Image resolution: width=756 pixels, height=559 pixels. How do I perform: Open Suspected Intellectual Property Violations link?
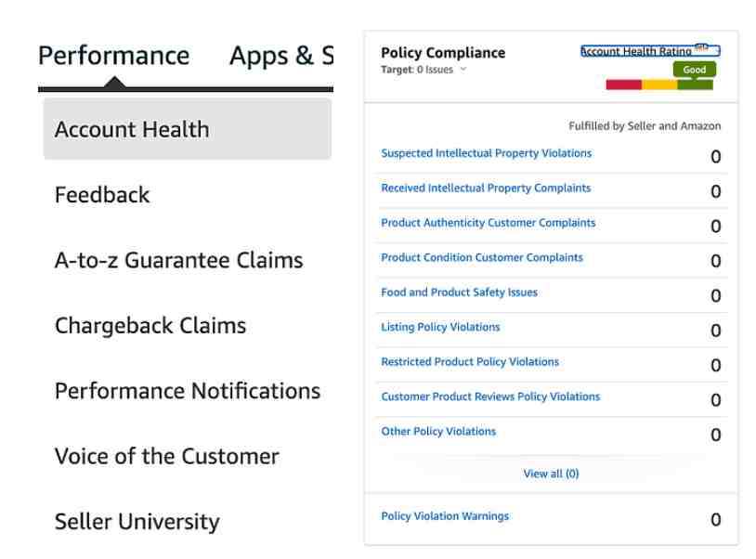[x=486, y=153]
